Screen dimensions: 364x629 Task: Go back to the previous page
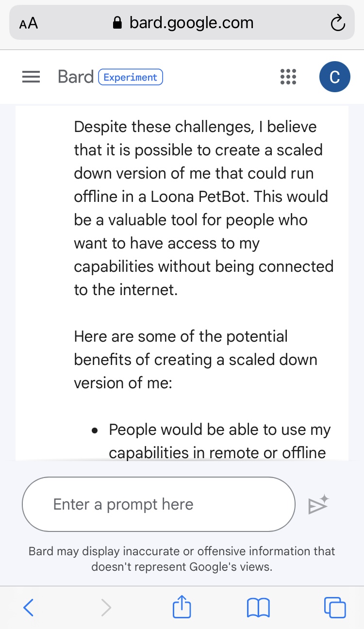(x=29, y=607)
